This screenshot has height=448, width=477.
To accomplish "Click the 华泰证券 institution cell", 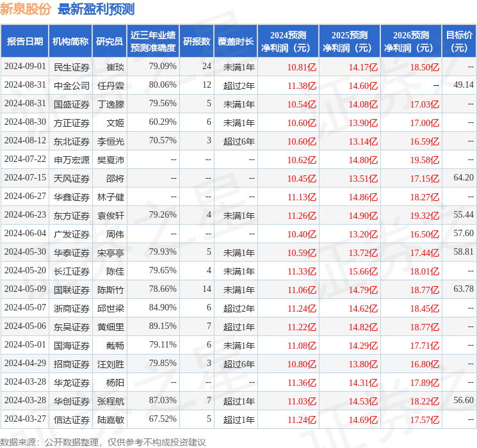I will coord(72,253).
